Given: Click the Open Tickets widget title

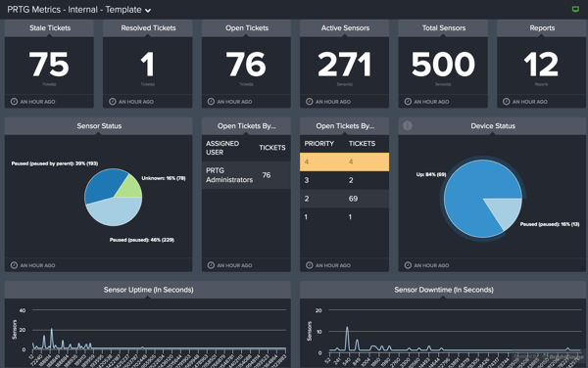Looking at the screenshot, I should coord(247,28).
